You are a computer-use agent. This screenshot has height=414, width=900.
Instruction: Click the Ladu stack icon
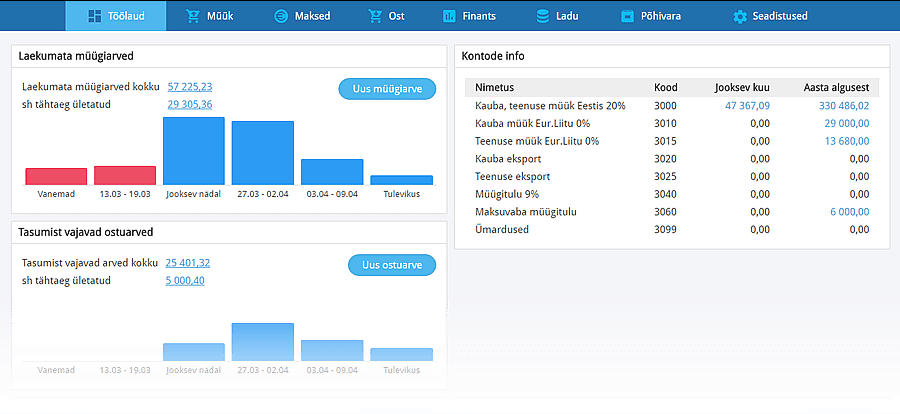coord(543,16)
